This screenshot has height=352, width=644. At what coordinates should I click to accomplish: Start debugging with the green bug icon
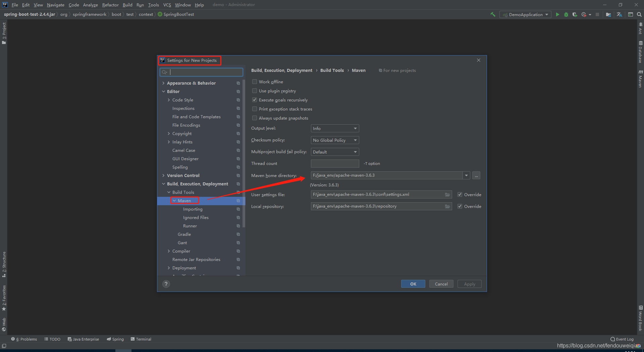566,14
